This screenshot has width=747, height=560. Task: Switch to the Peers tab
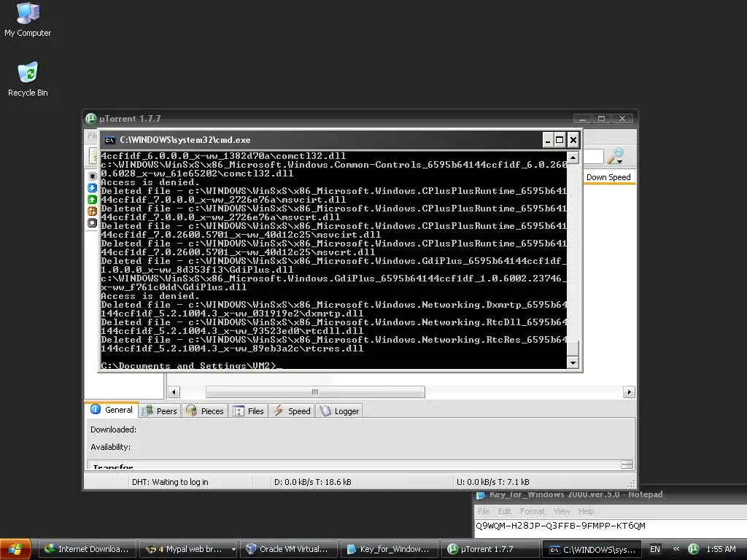click(x=160, y=411)
